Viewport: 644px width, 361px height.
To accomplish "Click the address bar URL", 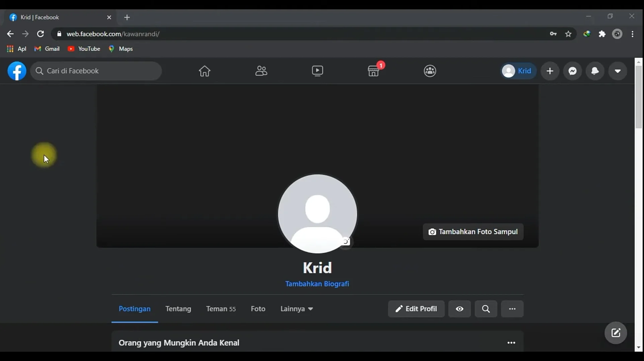I will tap(113, 34).
